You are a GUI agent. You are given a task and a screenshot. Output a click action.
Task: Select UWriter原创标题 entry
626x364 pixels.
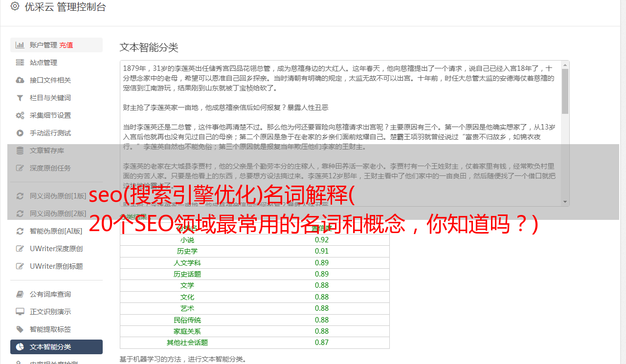56,266
